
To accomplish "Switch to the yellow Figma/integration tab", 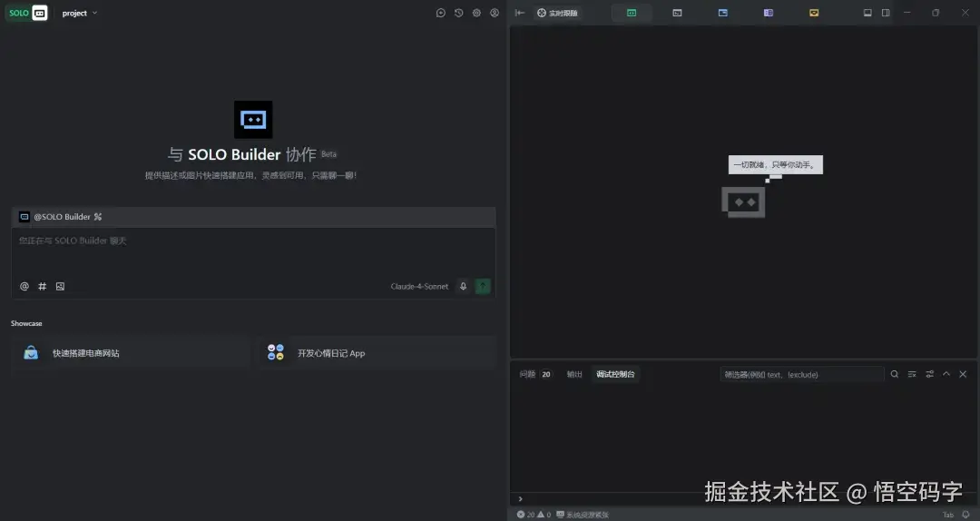I will 814,13.
